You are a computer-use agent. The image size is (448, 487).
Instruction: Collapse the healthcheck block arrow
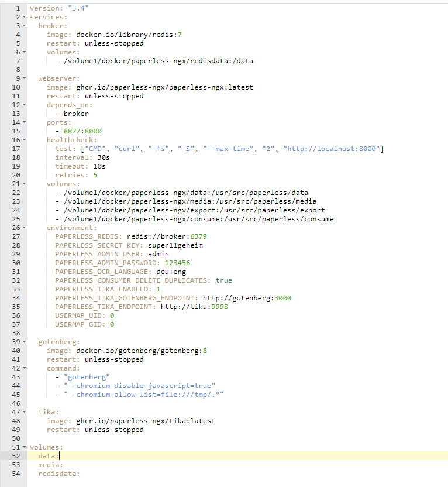pos(24,140)
